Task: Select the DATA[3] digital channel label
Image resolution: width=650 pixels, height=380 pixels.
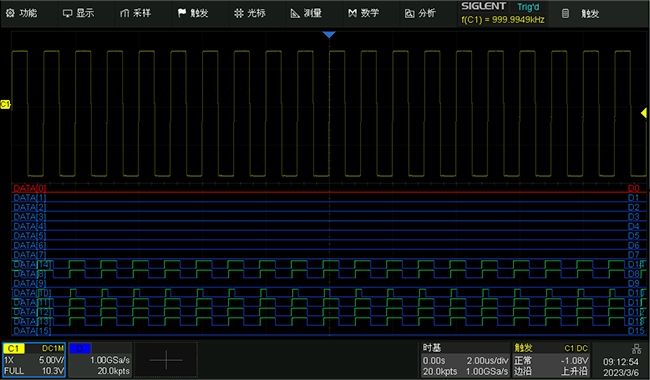Action: 29,217
